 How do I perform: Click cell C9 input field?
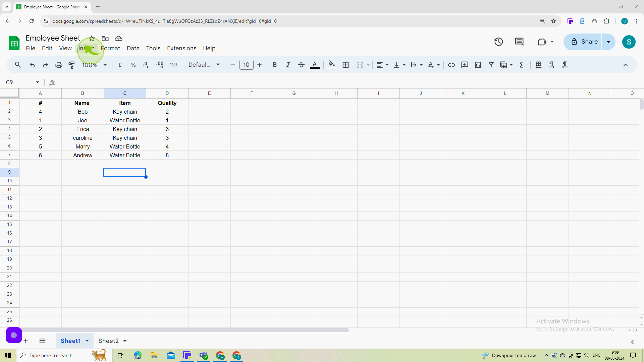coord(124,172)
